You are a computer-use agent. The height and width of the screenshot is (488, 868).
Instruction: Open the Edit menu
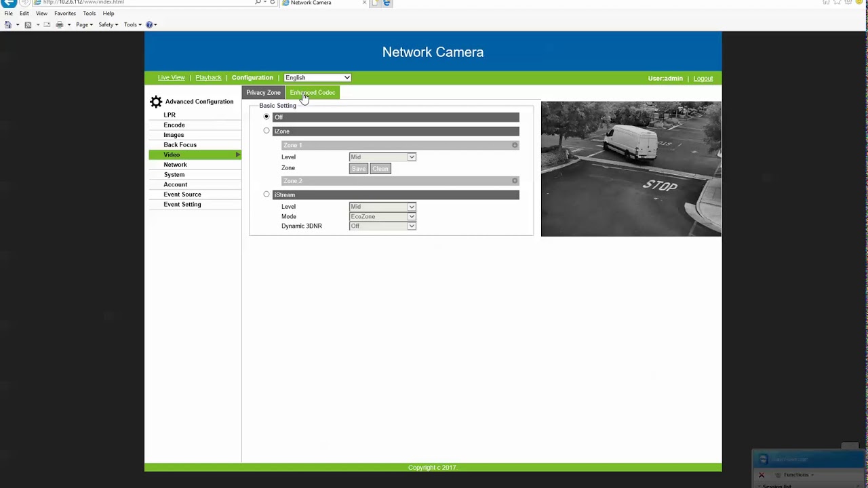click(24, 14)
